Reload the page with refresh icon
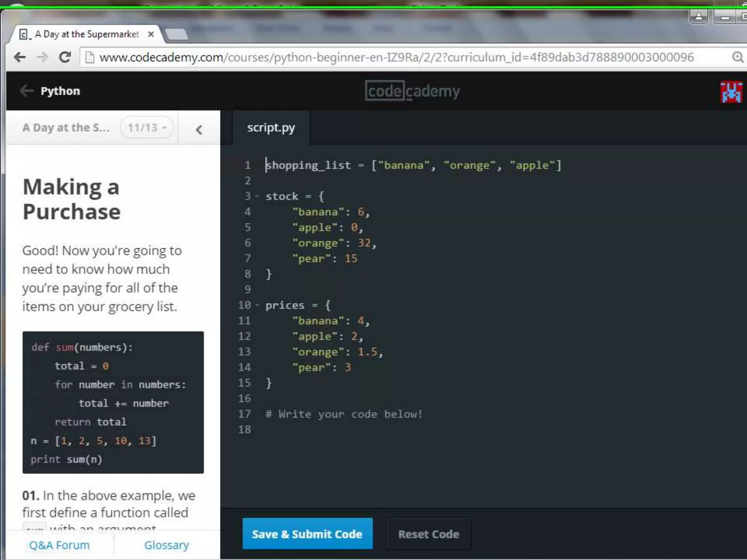747x560 pixels. tap(65, 57)
